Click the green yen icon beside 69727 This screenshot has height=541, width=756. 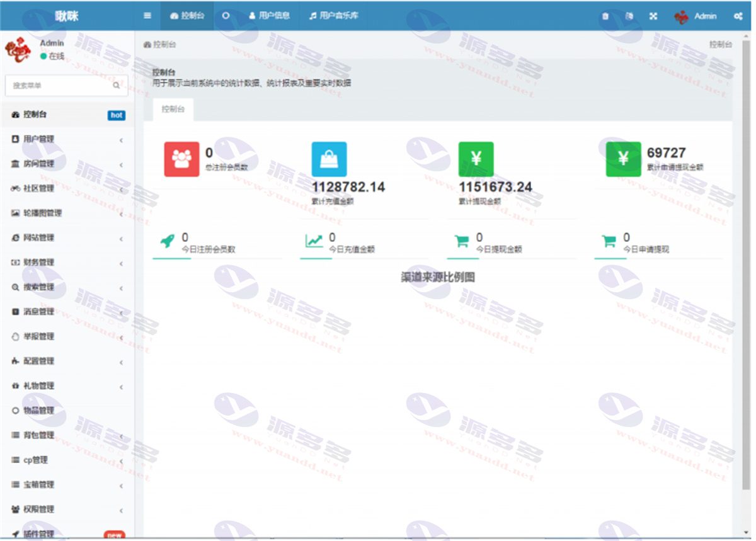(x=624, y=159)
